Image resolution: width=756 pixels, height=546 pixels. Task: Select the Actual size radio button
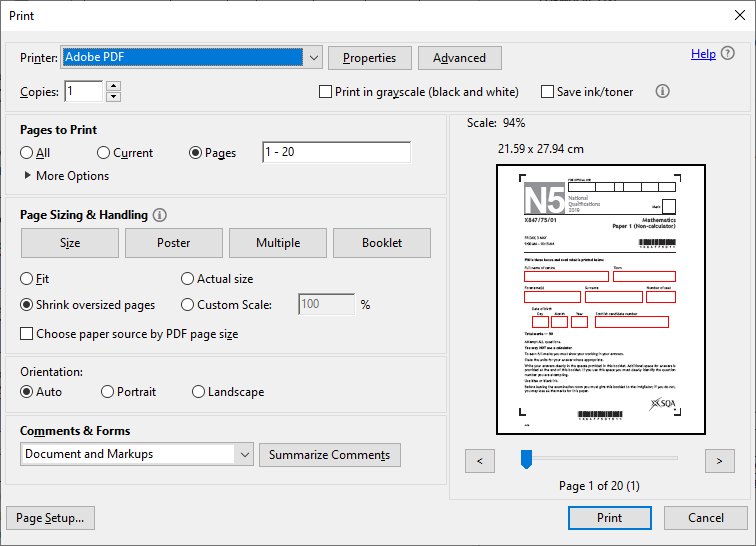[188, 279]
